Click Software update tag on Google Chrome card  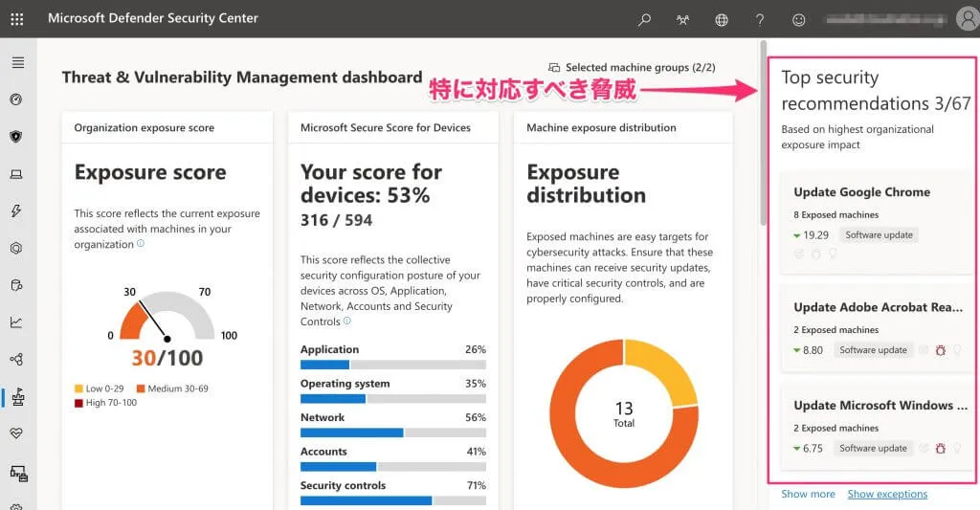pos(879,235)
